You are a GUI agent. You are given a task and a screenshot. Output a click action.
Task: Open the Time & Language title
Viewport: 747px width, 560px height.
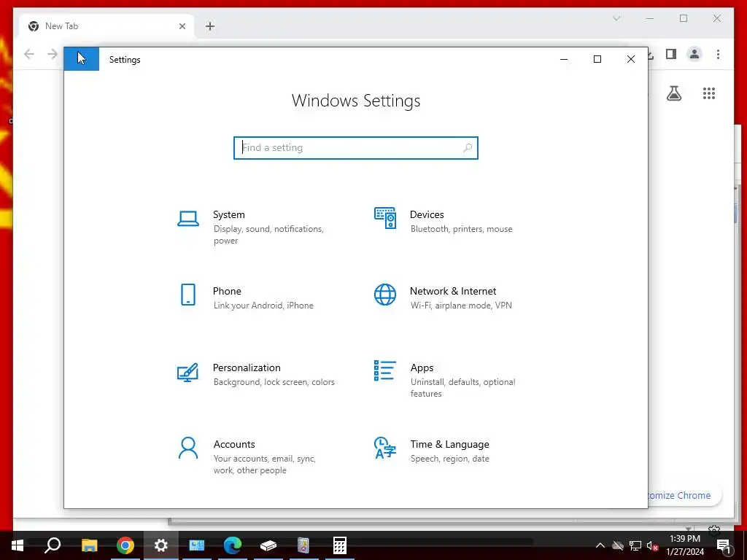(x=449, y=444)
